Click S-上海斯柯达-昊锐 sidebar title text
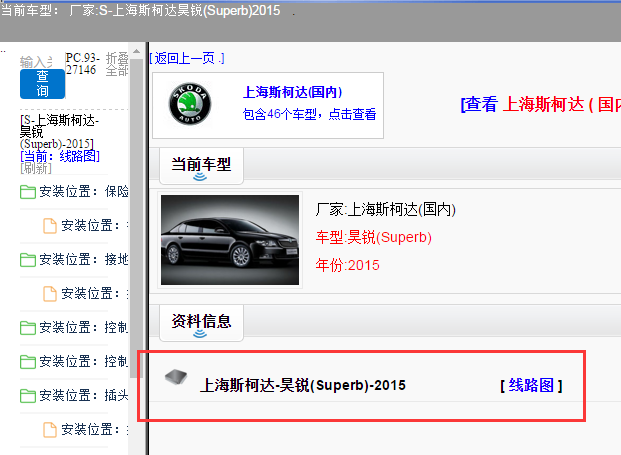The width and height of the screenshot is (621, 455). (x=58, y=131)
